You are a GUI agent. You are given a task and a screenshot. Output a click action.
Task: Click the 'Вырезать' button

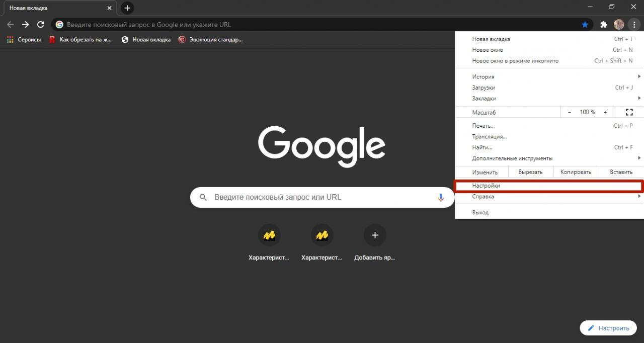[530, 172]
